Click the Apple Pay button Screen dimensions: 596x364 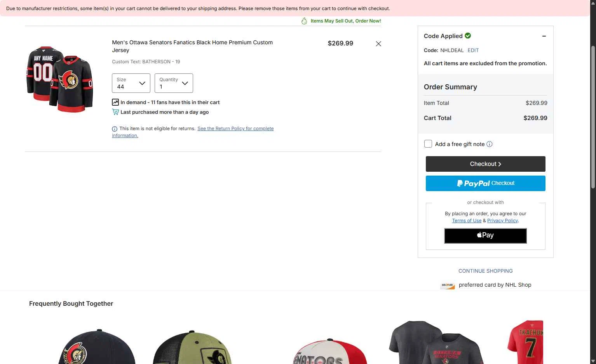pos(486,236)
